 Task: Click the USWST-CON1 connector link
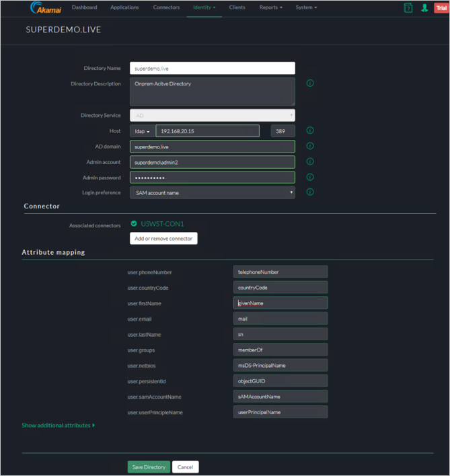click(162, 224)
